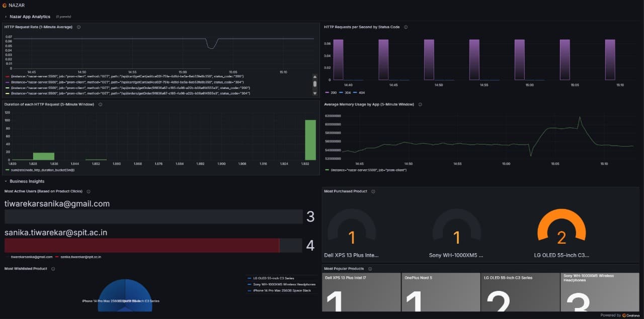Expand the Nazar App Analytics row

[x=28, y=16]
